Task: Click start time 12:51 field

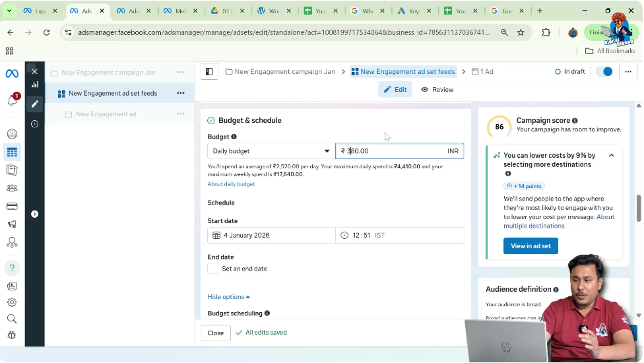Action: point(400,236)
